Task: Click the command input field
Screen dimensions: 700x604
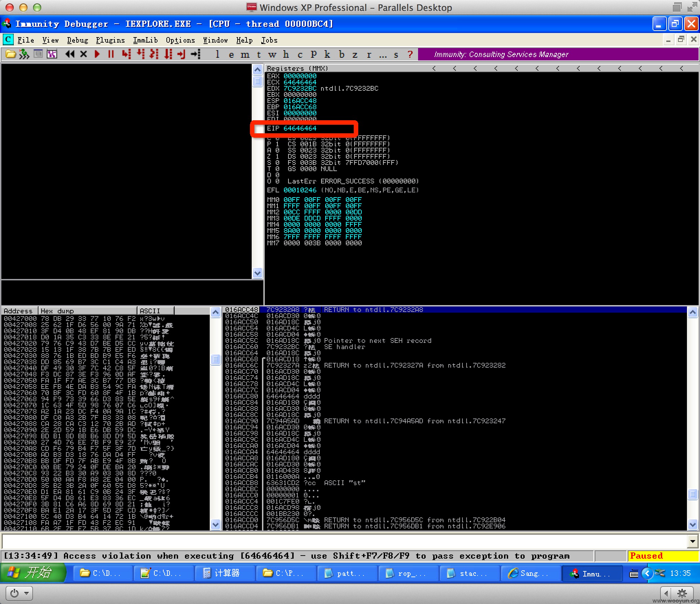Action: click(344, 542)
